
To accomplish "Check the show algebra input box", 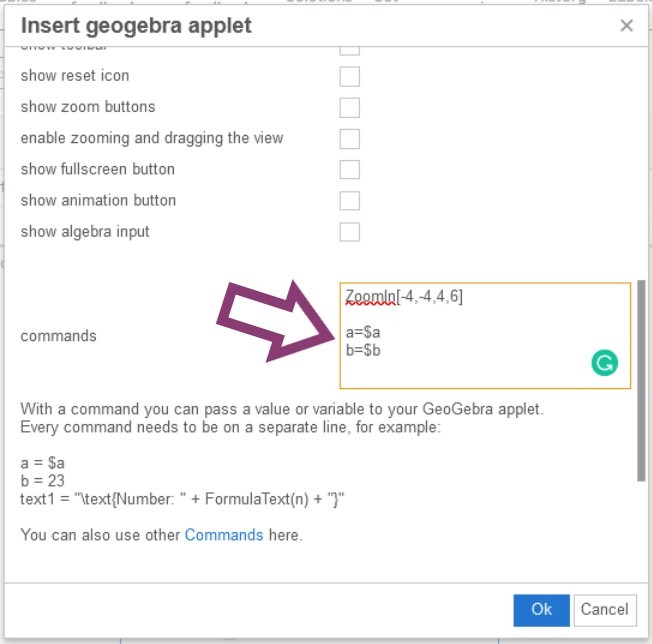I will click(x=349, y=232).
